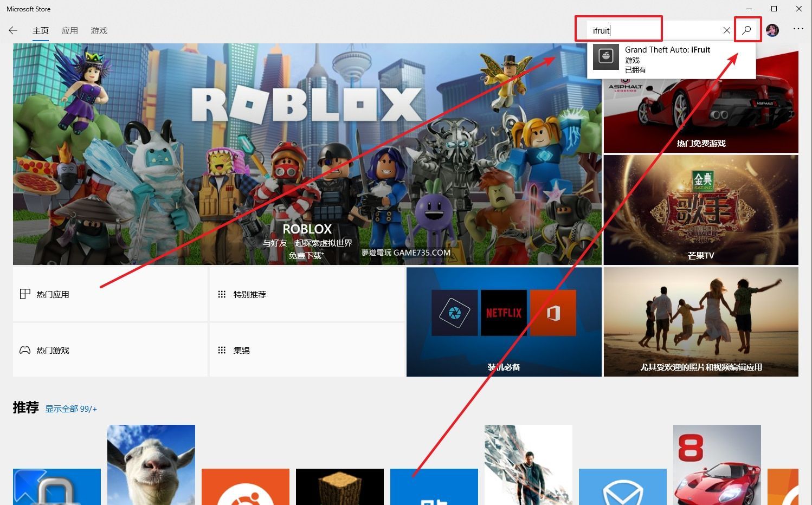This screenshot has height=505, width=812.
Task: Open the ROBLOX featured banner
Action: [x=307, y=154]
